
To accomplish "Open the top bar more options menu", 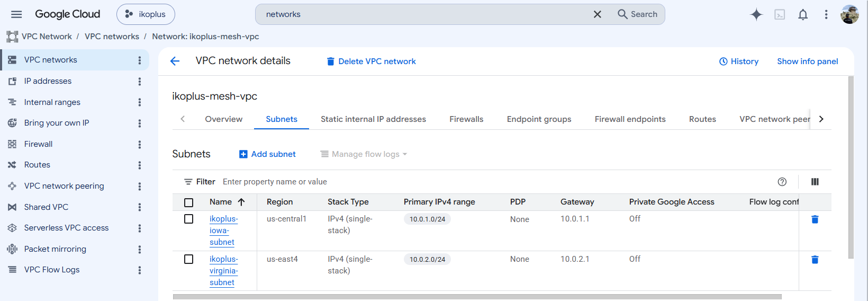I will tap(826, 14).
